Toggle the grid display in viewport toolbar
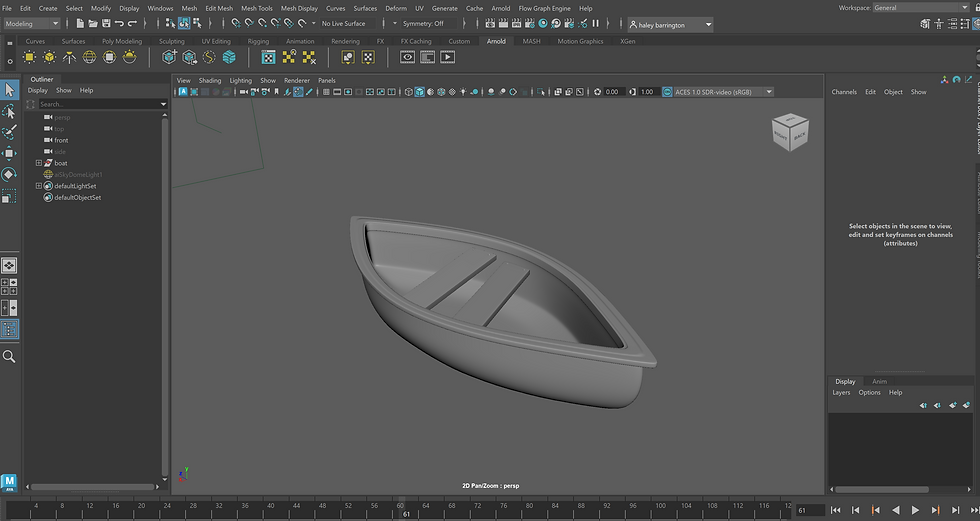This screenshot has height=521, width=980. (x=326, y=92)
